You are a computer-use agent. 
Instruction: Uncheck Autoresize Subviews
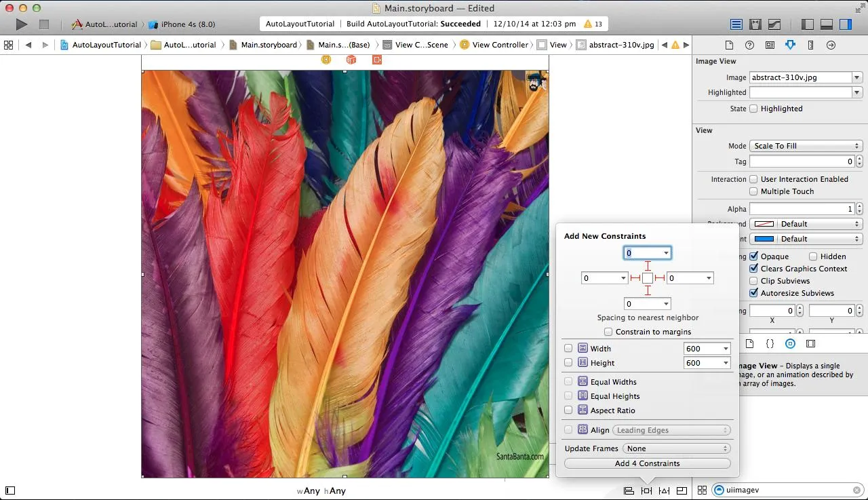pyautogui.click(x=753, y=293)
